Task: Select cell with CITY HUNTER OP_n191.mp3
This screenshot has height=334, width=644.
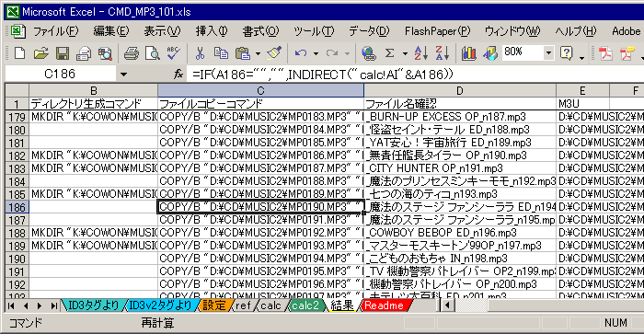Action: [x=460, y=168]
